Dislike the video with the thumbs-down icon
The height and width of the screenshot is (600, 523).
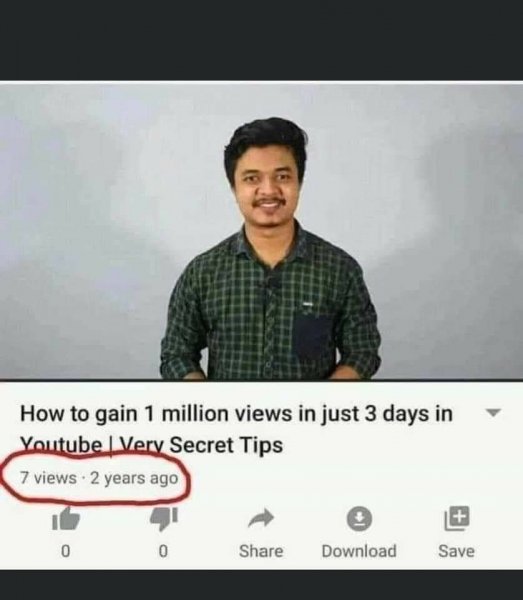tap(164, 519)
